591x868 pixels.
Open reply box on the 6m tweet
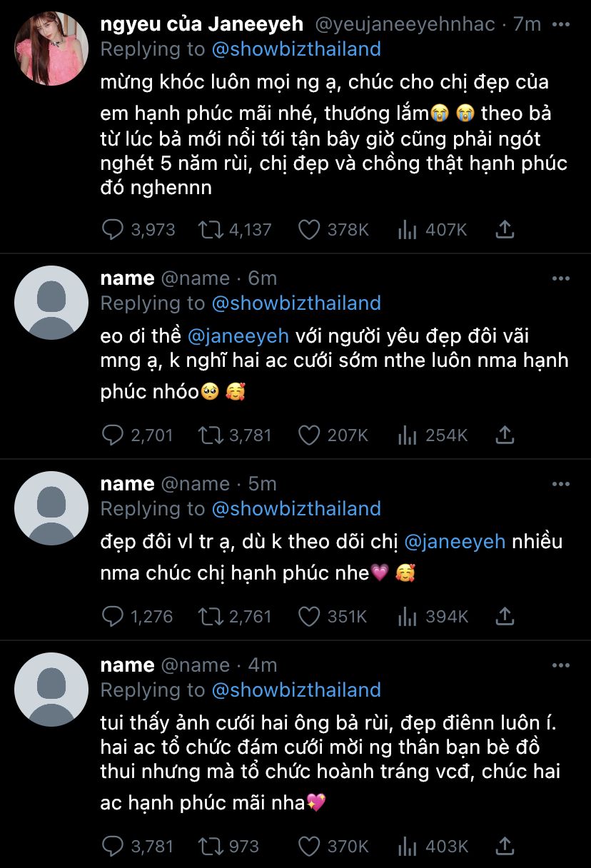[x=113, y=435]
